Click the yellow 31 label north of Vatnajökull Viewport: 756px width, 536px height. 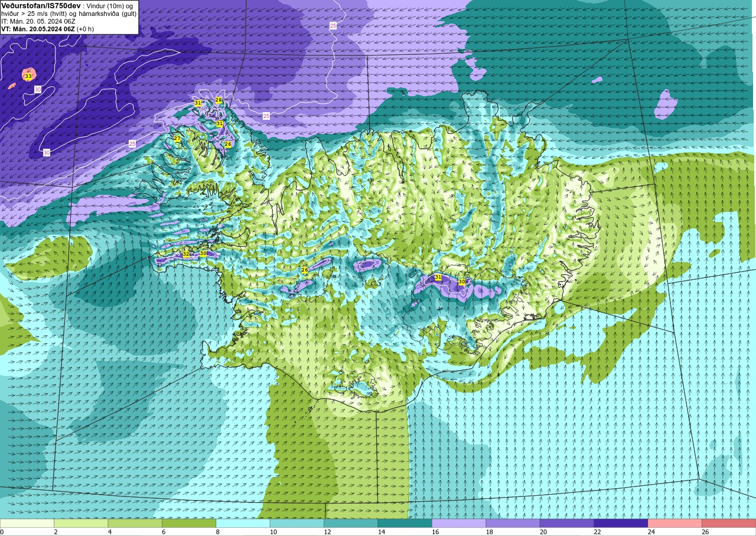click(438, 277)
